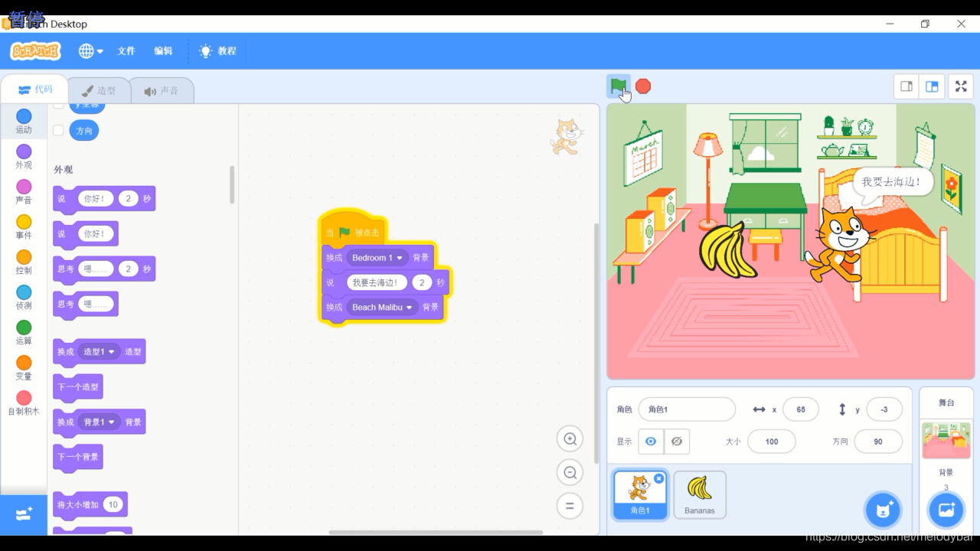The image size is (980, 551).
Task: Switch to the 声音 tab
Action: pos(161,90)
